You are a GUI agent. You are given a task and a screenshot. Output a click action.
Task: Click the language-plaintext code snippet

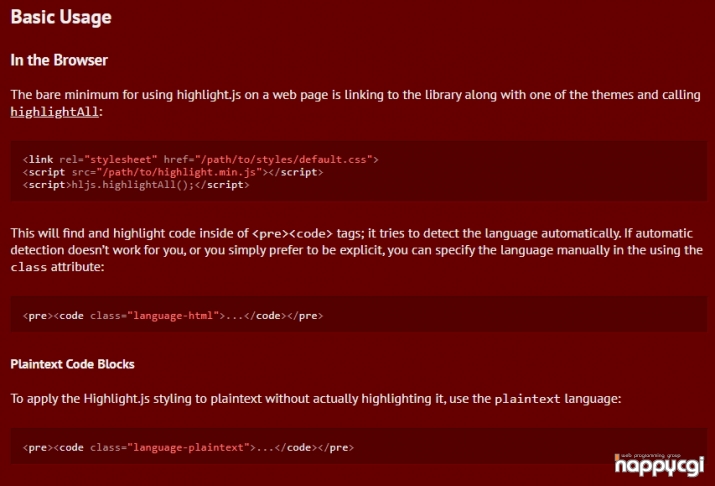tap(188, 447)
